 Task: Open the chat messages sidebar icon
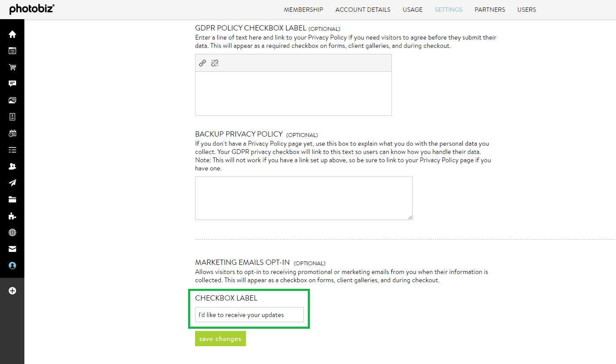click(x=12, y=83)
